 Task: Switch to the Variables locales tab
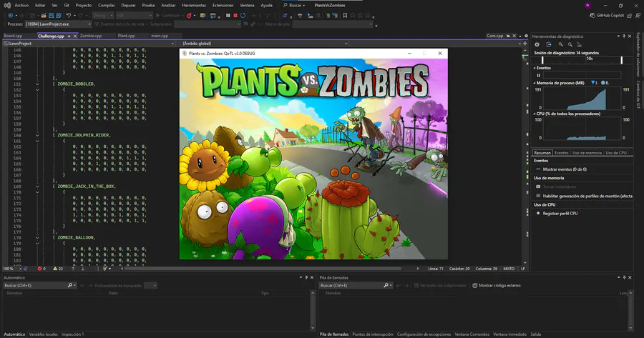(x=43, y=334)
